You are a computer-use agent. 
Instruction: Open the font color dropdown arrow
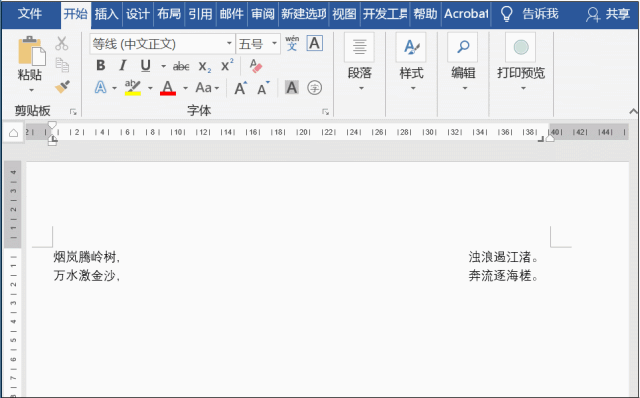click(185, 88)
